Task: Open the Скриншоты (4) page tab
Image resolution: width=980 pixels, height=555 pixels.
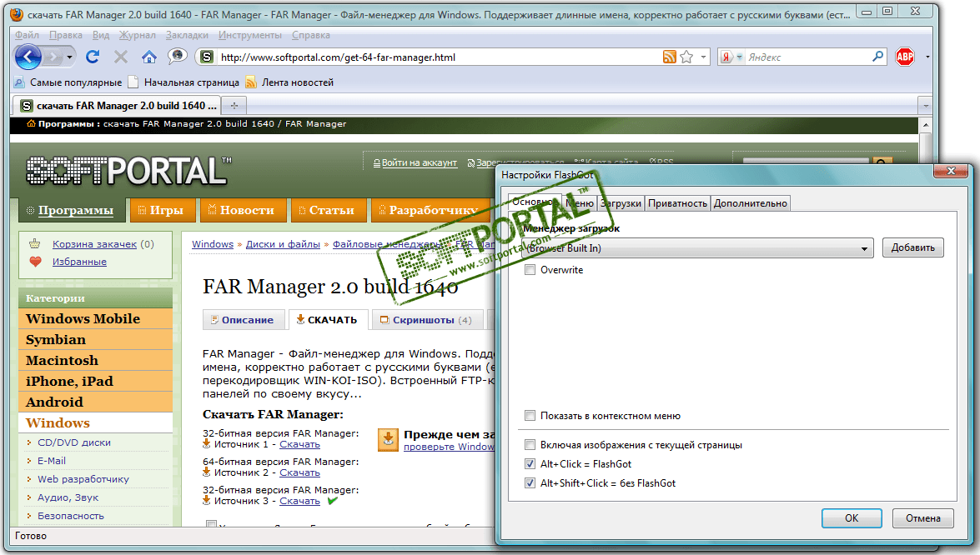Action: 426,320
